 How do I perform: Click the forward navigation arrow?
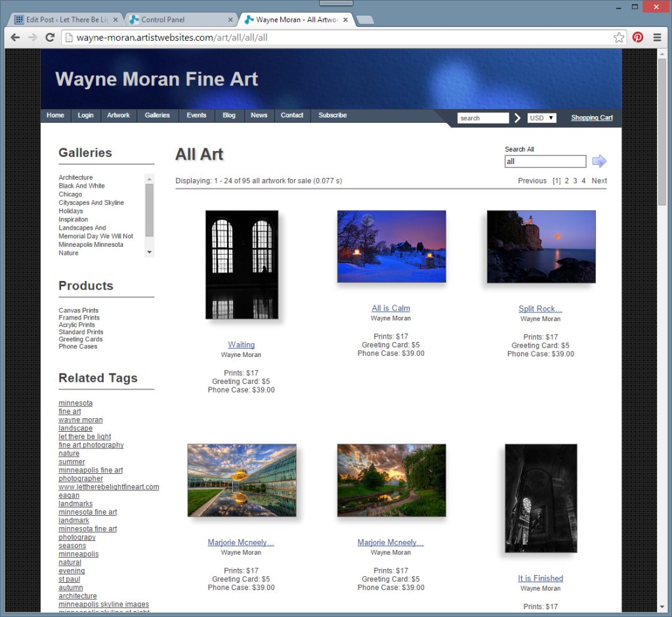pos(32,37)
